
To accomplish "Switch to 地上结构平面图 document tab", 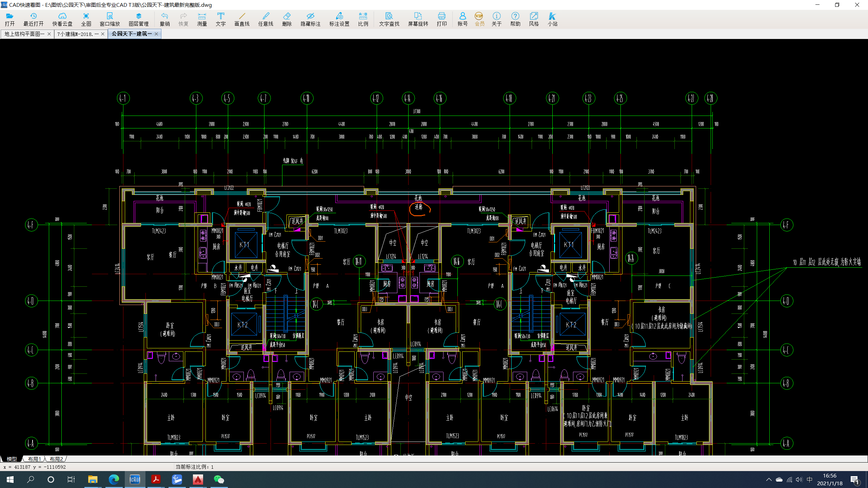I will click(24, 34).
